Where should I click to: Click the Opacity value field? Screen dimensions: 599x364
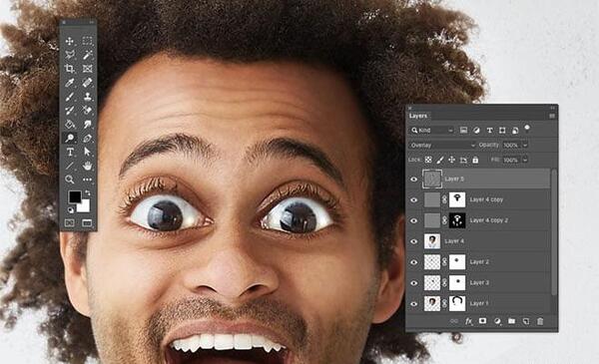[512, 145]
